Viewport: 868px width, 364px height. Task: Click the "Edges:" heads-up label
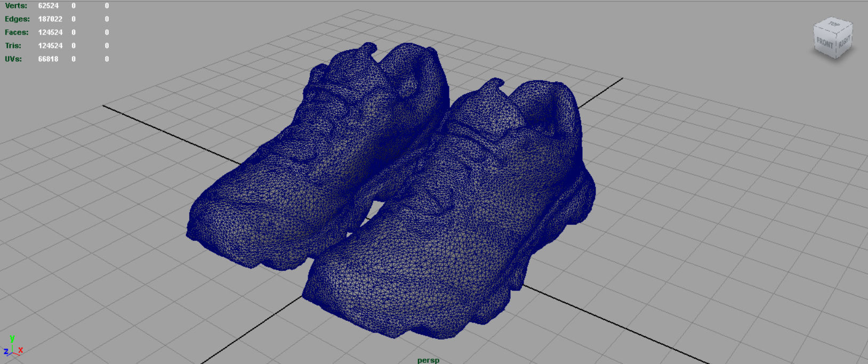click(17, 19)
